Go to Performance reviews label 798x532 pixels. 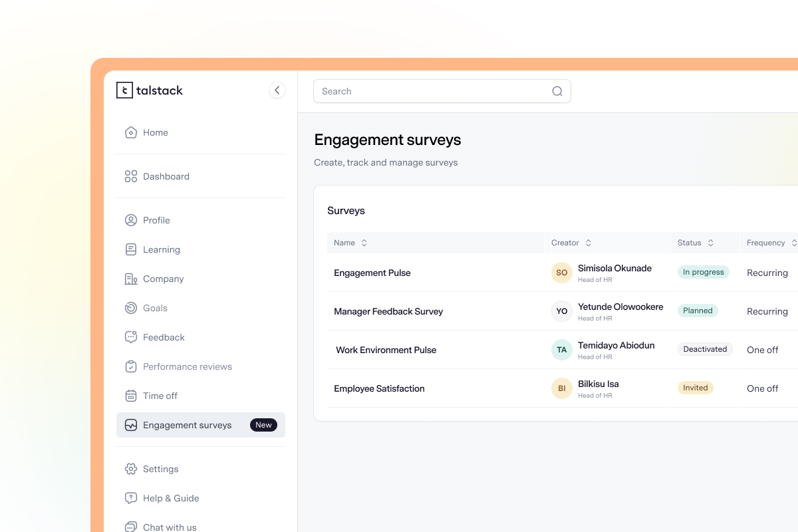click(188, 366)
